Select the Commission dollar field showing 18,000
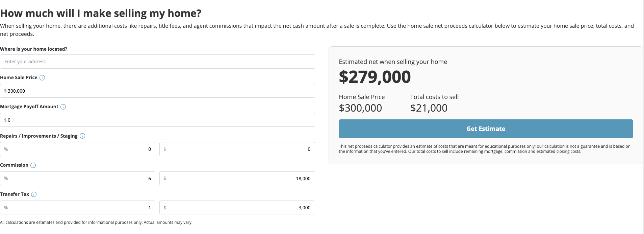Image resolution: width=644 pixels, height=234 pixels. [x=237, y=179]
